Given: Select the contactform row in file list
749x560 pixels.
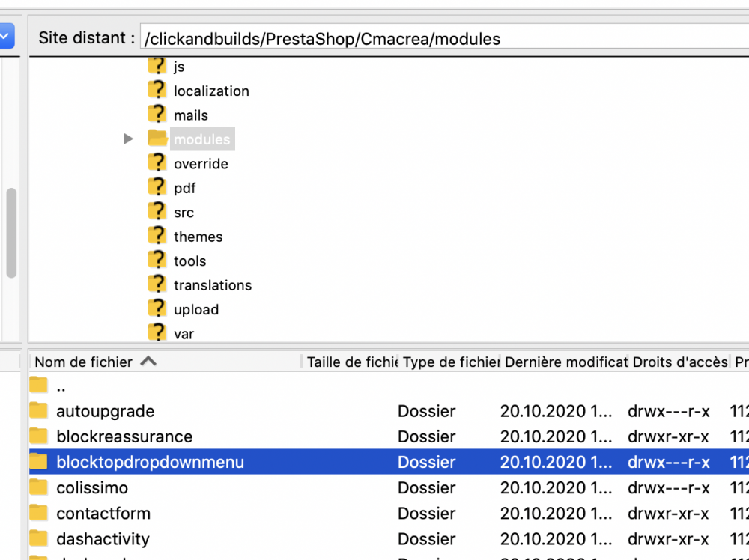Looking at the screenshot, I should tap(103, 514).
